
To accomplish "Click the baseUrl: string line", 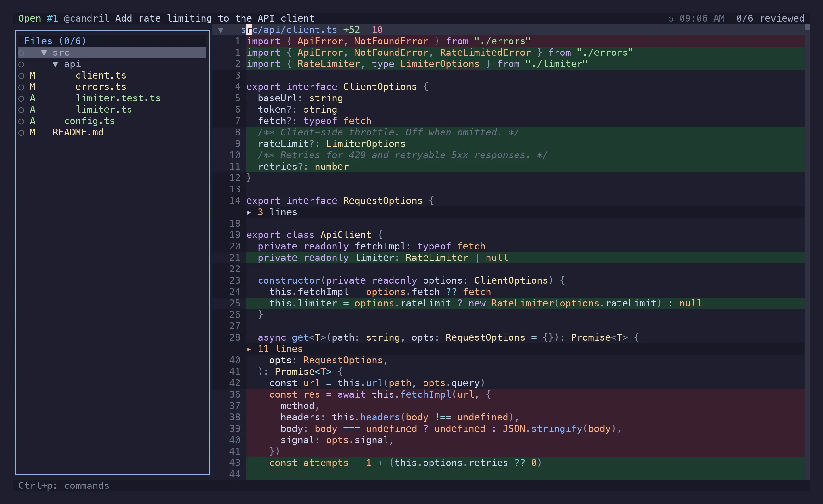I will click(x=525, y=98).
